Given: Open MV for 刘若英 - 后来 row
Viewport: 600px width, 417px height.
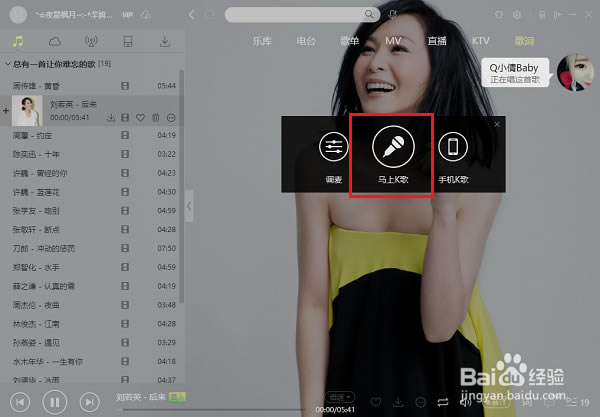Looking at the screenshot, I should tap(125, 117).
